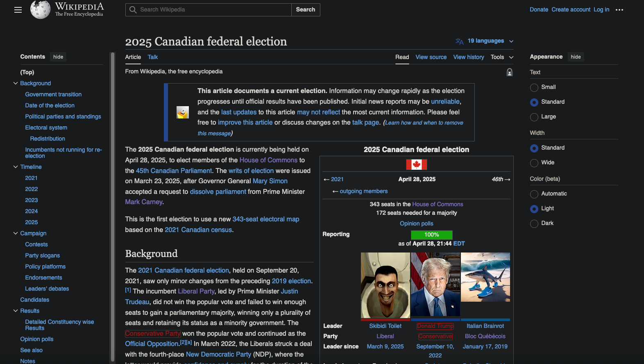Viewport: 644px width, 364px height.
Task: Select Standard text size
Action: tap(534, 102)
